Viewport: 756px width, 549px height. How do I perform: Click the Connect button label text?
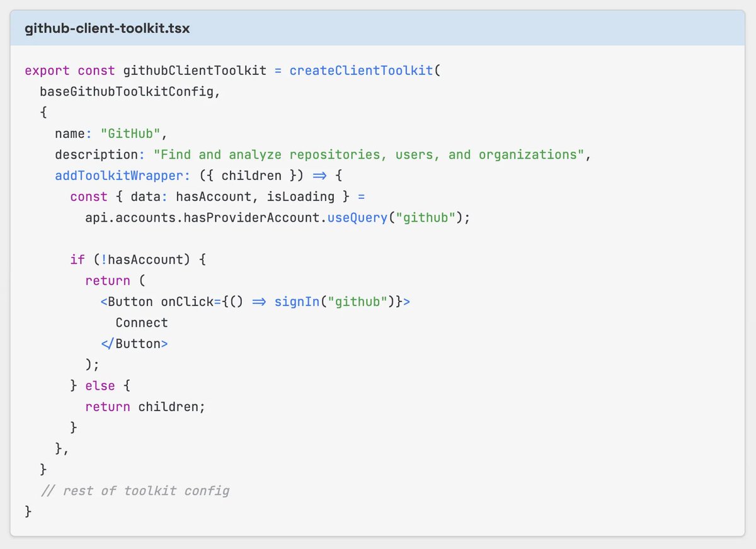(x=142, y=322)
